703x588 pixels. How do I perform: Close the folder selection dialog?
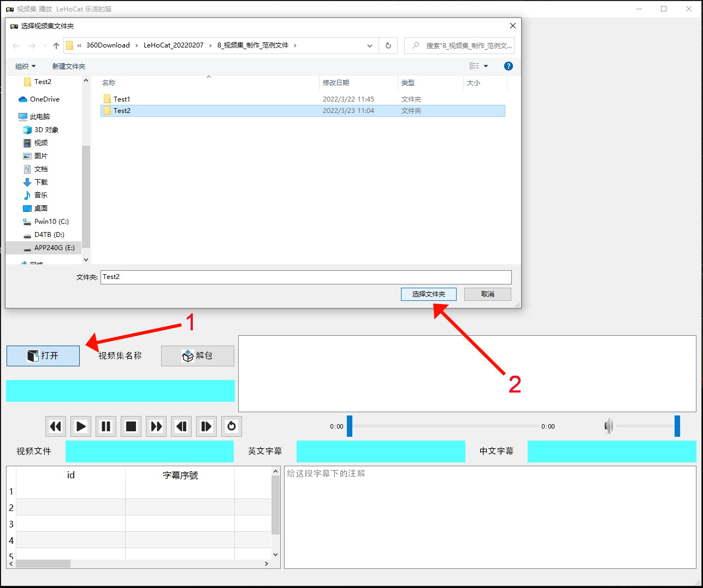[512, 26]
